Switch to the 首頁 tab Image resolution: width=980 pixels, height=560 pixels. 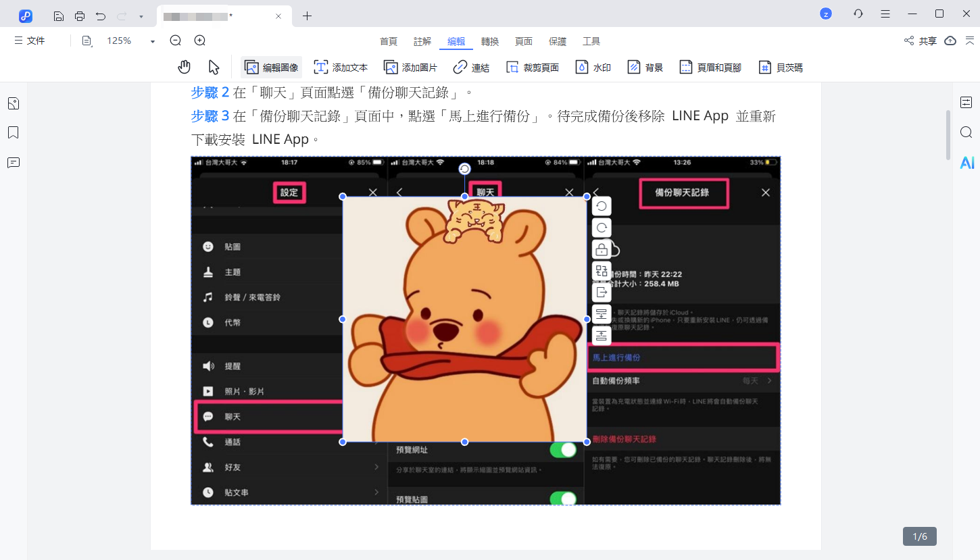[389, 41]
